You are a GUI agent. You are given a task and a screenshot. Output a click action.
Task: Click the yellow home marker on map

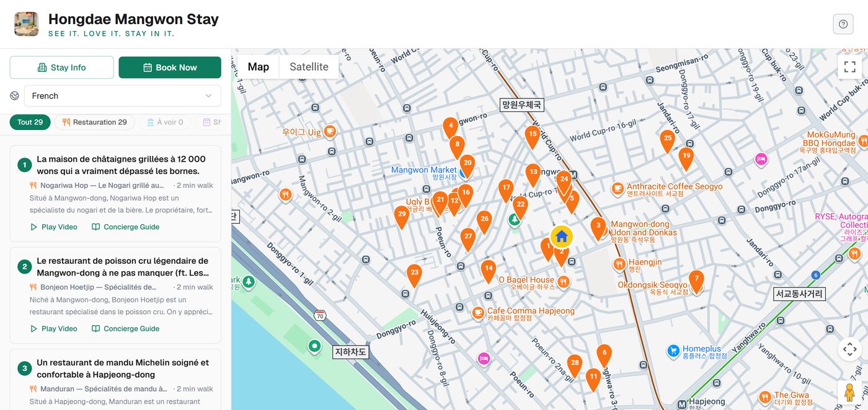point(562,236)
